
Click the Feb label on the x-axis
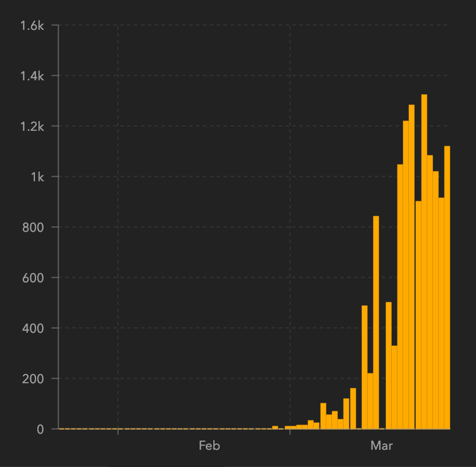pos(209,446)
